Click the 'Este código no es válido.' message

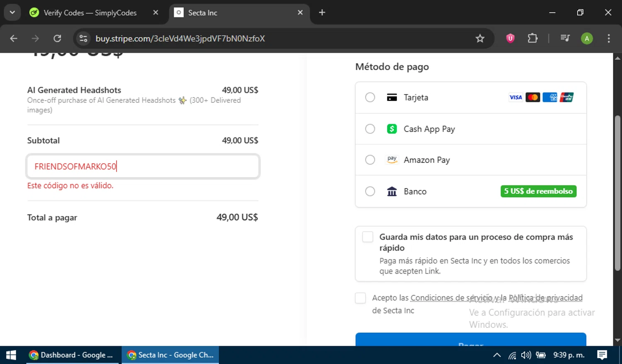pyautogui.click(x=70, y=186)
